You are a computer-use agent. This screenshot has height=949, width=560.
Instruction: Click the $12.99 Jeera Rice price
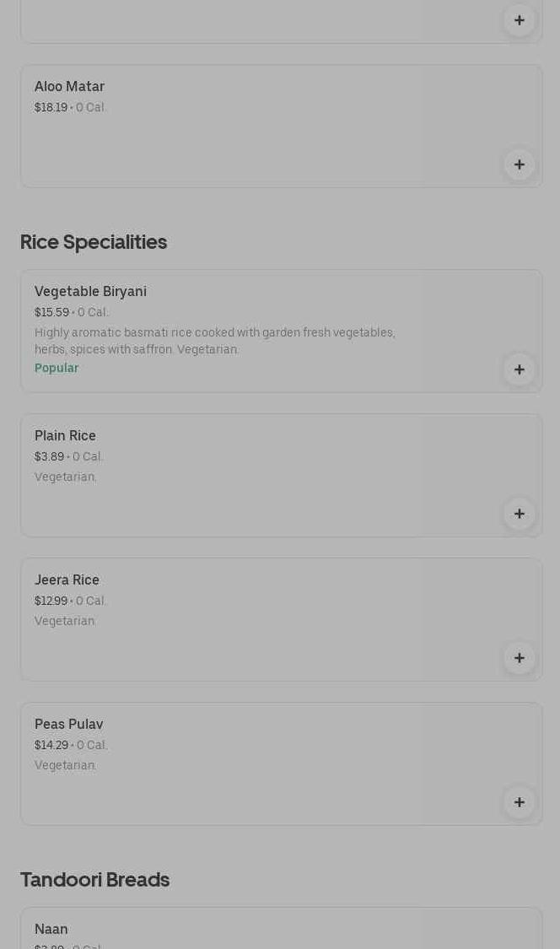click(x=51, y=601)
